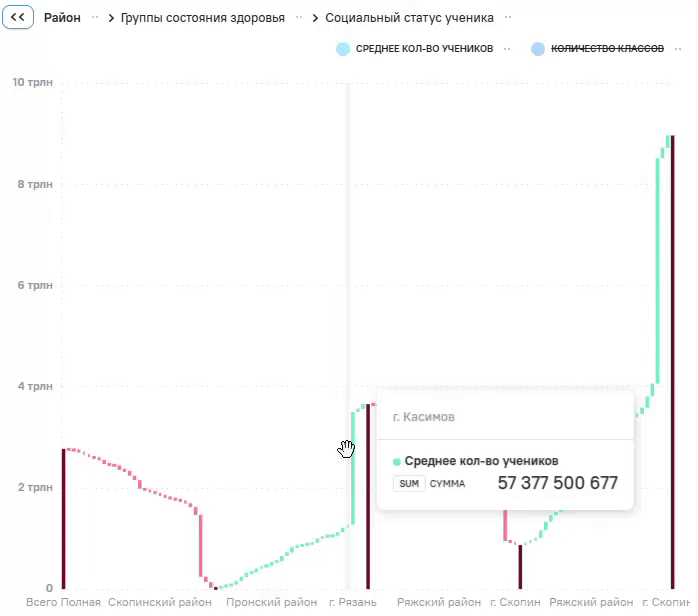Viewport: 698px width, 616px height.
Task: Open options dots after Группы состояния здоровья
Action: point(299,17)
